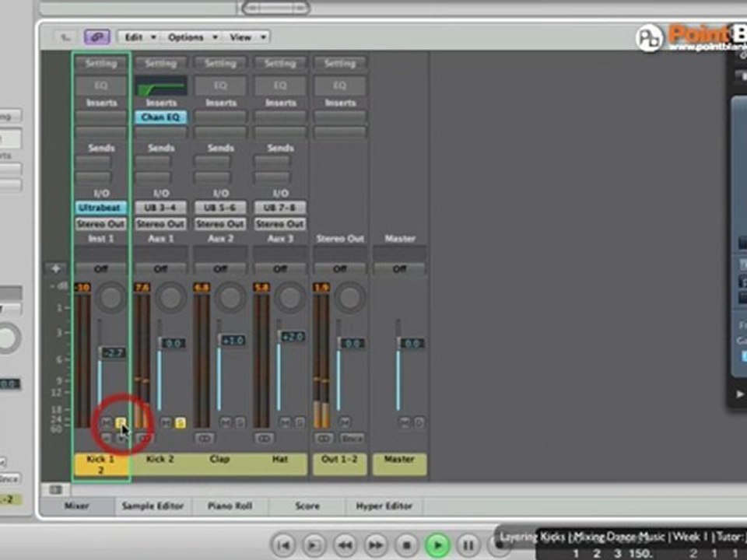Click the gray icon left of Link
Screen dimensions: 747x560
[x=65, y=37]
